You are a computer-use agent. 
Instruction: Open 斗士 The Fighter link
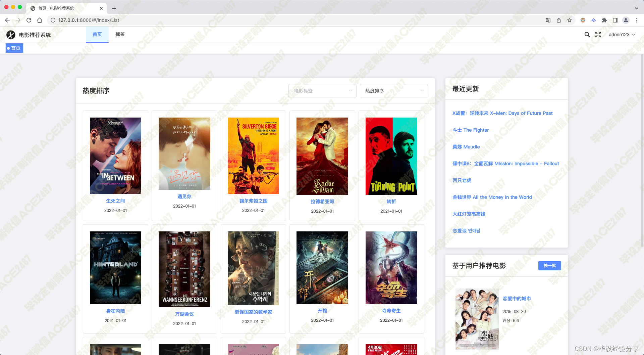[x=470, y=130]
